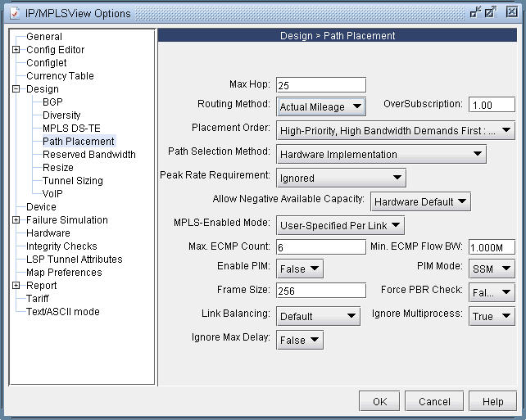Open Path Selection Method dropdown
Screen dimensions: 526x420
381,154
